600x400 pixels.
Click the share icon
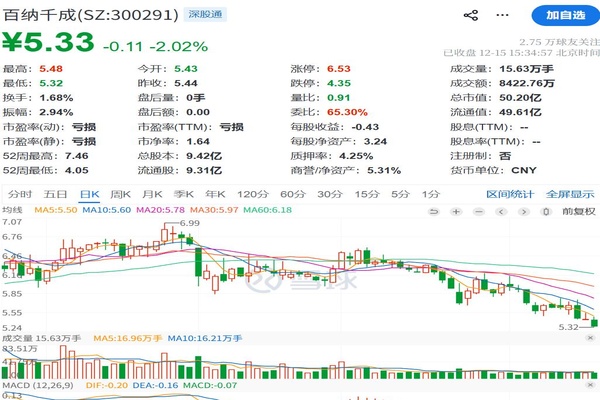[x=471, y=15]
